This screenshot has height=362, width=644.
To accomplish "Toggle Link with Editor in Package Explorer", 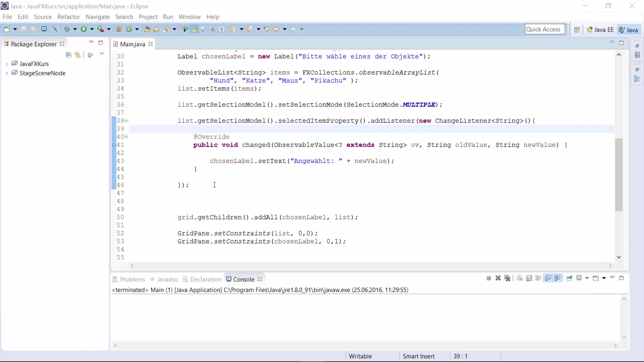I will point(78,55).
